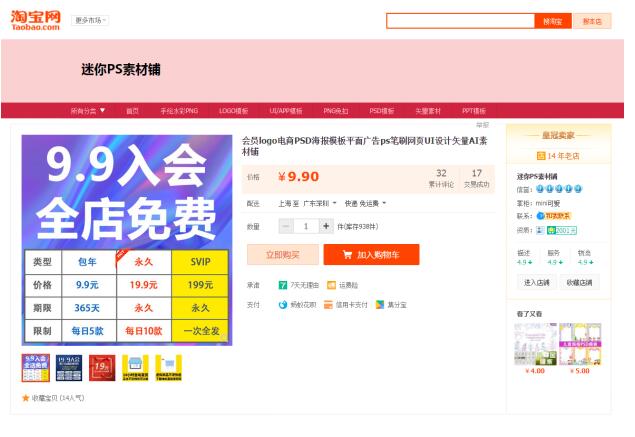Open the 更多市场 dropdown
This screenshot has height=437, width=635.
pyautogui.click(x=91, y=20)
